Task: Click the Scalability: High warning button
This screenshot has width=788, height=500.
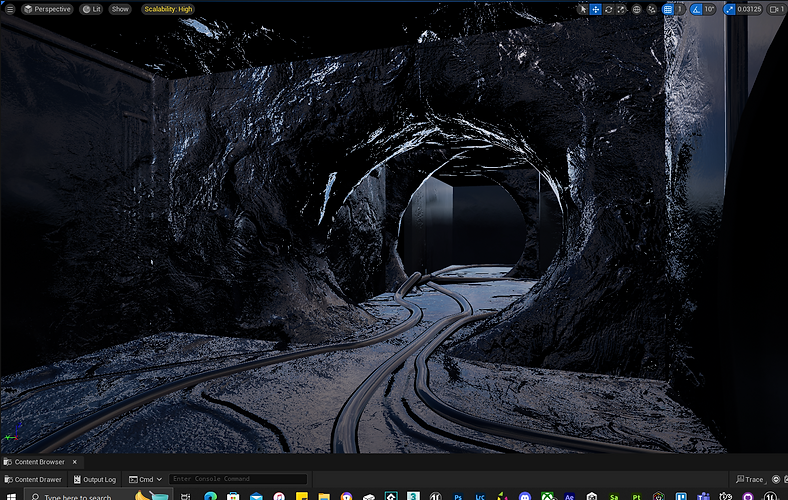Action: click(x=168, y=9)
